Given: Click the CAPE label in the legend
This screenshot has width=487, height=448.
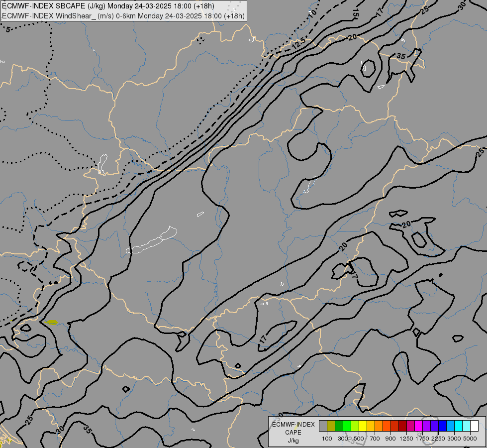Looking at the screenshot, I should click(x=293, y=433).
